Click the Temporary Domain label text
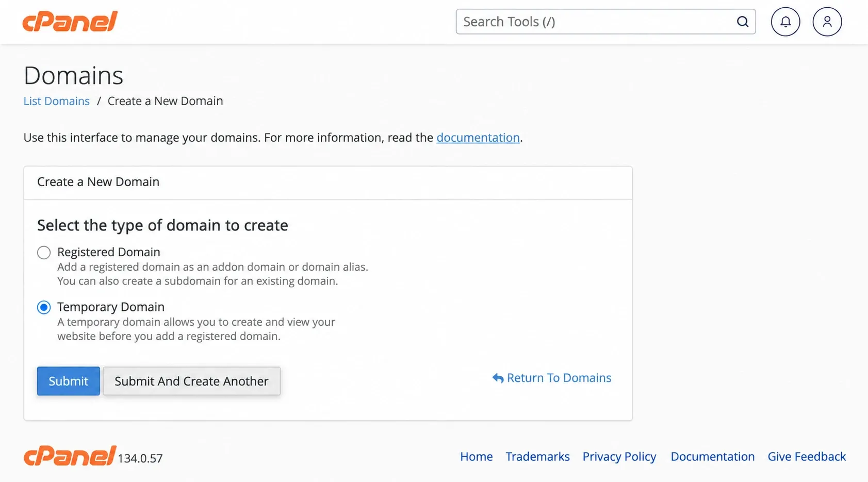The image size is (868, 482). [x=111, y=307]
